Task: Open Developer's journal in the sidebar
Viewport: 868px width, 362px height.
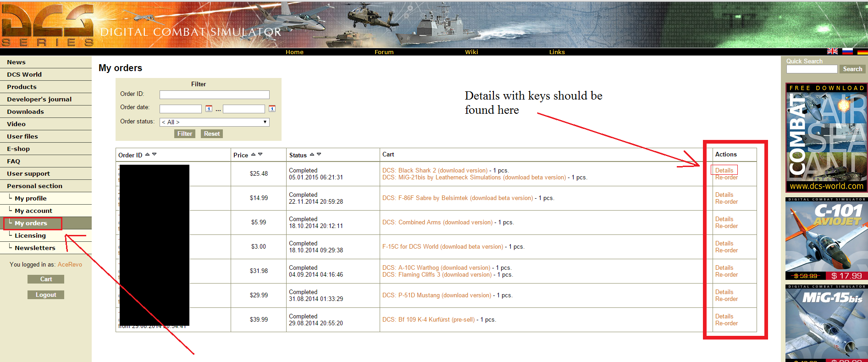Action: coord(46,99)
